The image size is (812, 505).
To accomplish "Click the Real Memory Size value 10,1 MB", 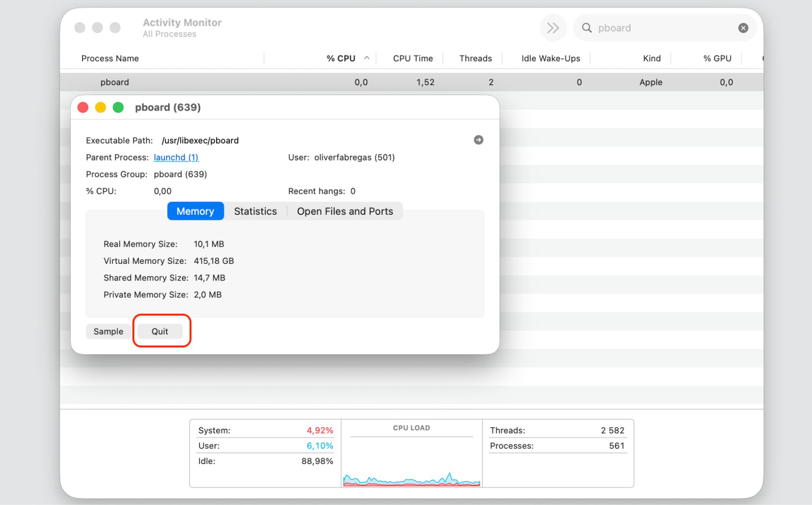I will (209, 244).
